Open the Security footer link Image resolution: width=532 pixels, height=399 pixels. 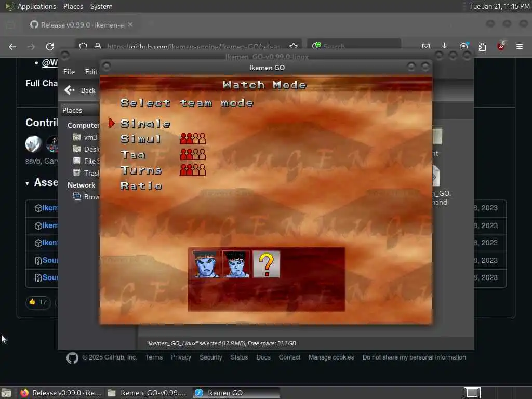(x=211, y=357)
